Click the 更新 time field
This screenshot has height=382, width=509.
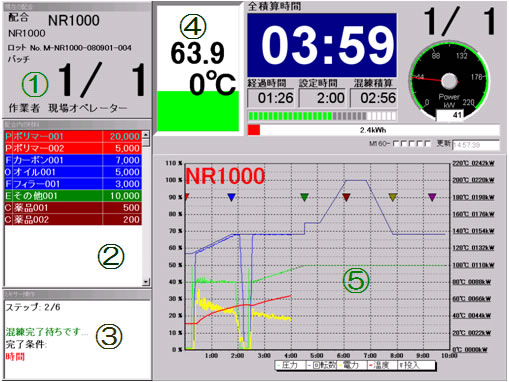coord(476,145)
